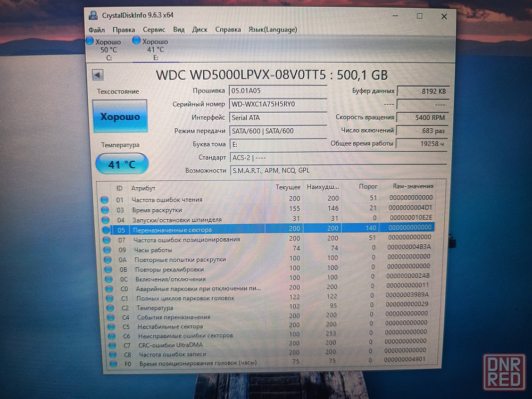The image size is (532, 399).
Task: Select disk E: tab at 41 °C
Action: tap(155, 49)
